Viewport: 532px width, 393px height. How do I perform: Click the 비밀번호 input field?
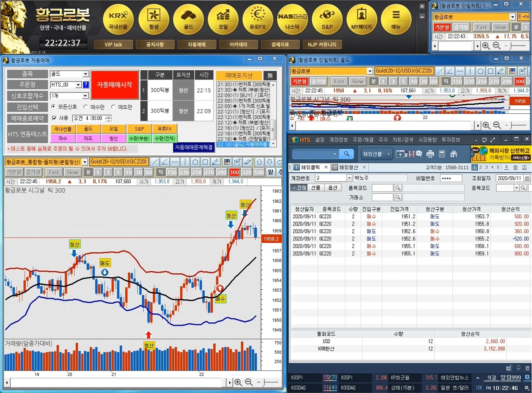click(451, 178)
